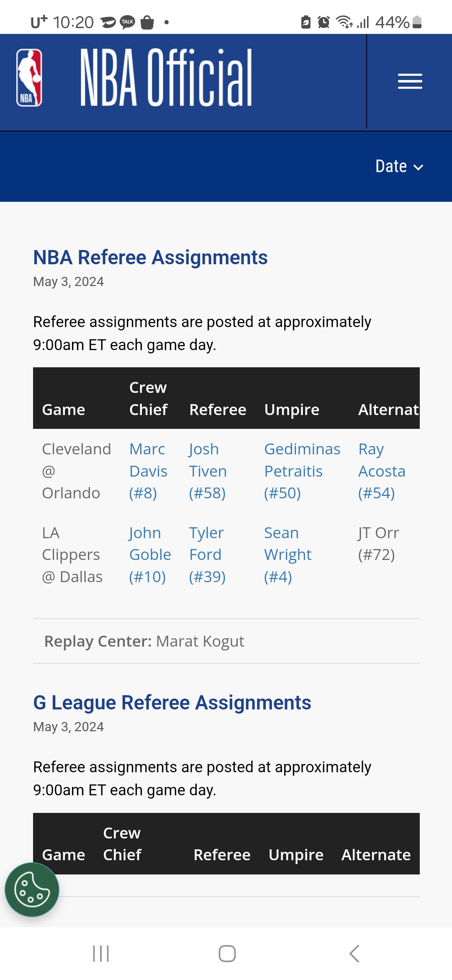Open recent apps navigation button
Screen dimensions: 452x980
101,954
